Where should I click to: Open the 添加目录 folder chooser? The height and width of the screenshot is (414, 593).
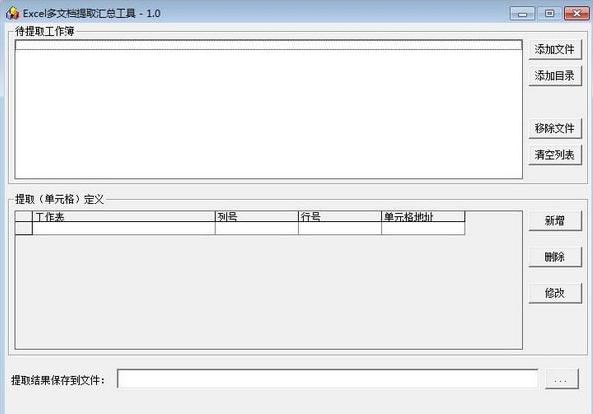tap(555, 76)
